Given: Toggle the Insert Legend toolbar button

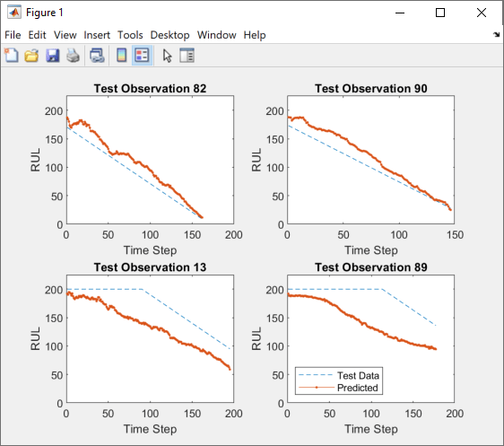Looking at the screenshot, I should tap(142, 56).
